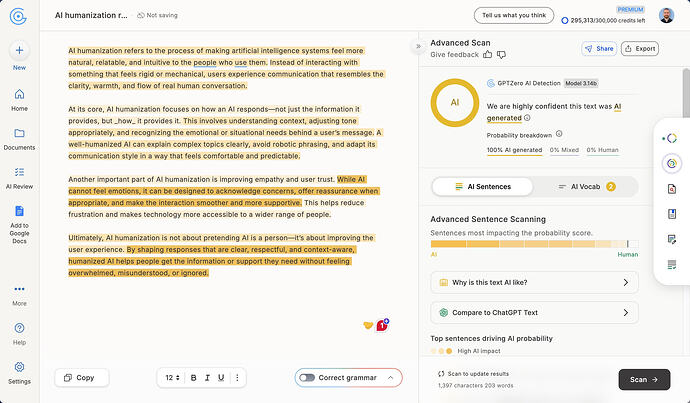Screen dimensions: 690x403
Task: Apply italic formatting
Action: coord(207,377)
